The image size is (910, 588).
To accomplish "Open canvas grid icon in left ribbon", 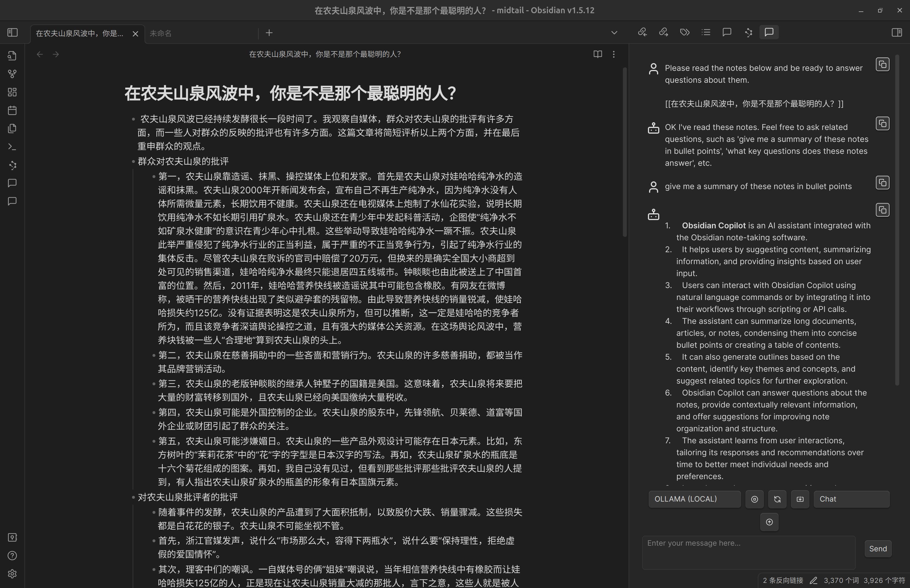I will (12, 92).
